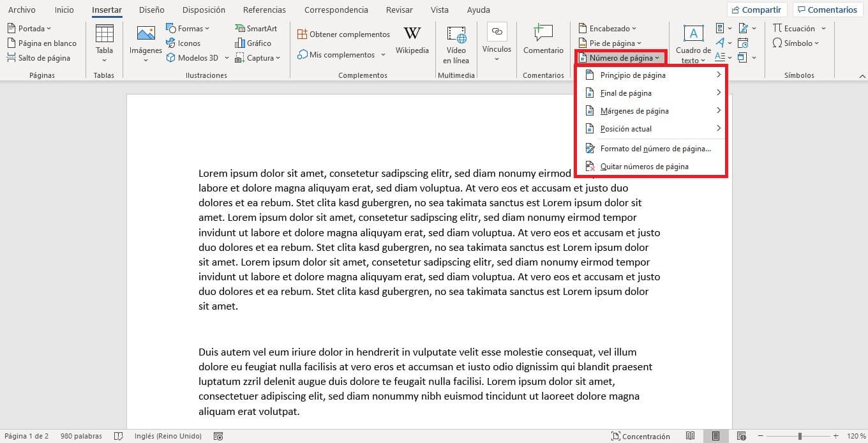
Task: Open the Ecuación dropdown arrow
Action: tap(823, 29)
